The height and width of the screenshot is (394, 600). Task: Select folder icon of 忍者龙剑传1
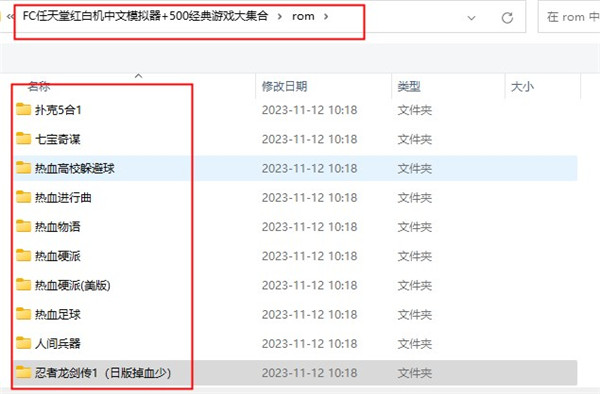tap(23, 372)
